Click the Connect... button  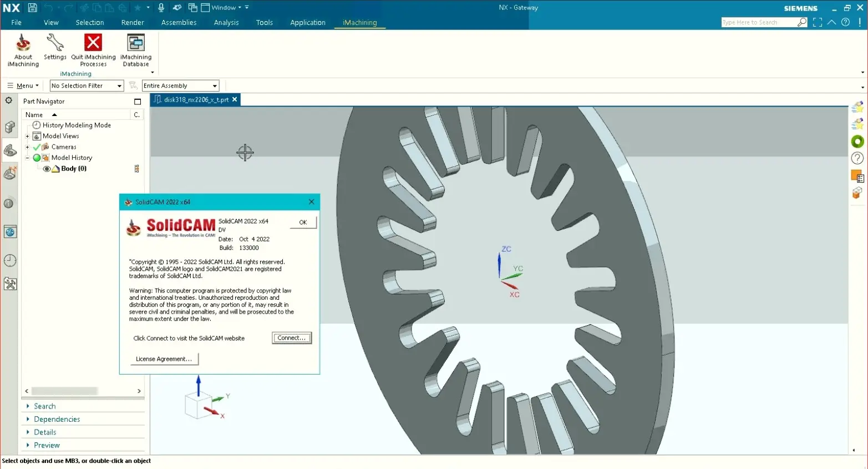click(292, 338)
